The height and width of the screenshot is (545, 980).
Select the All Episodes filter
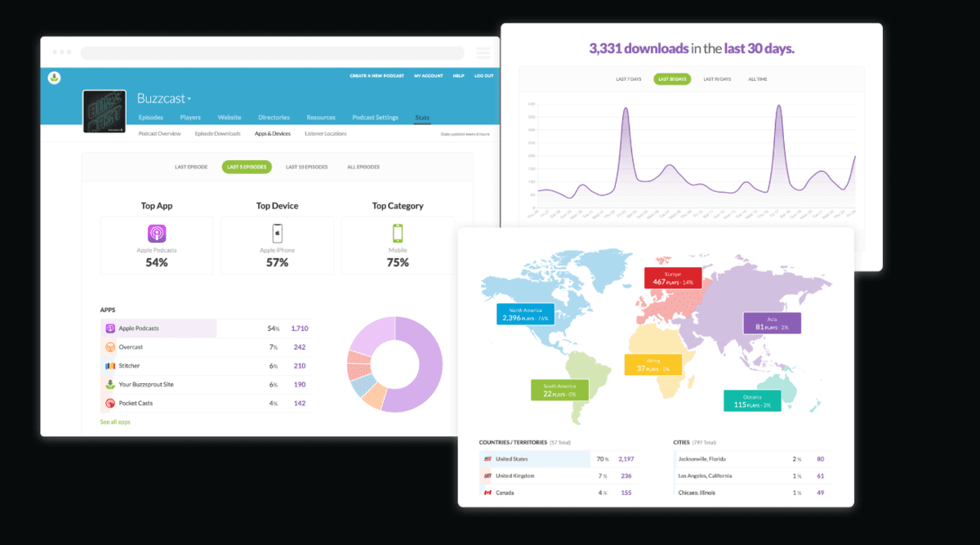(363, 167)
